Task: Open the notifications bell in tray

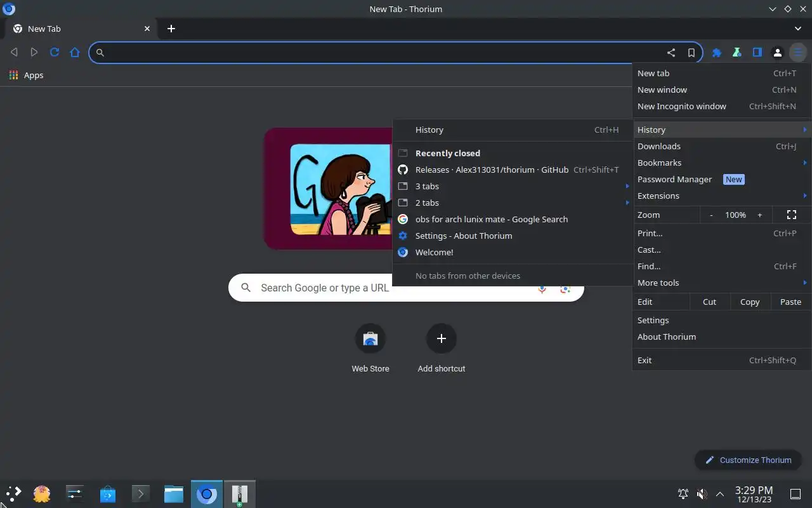Action: point(683,493)
